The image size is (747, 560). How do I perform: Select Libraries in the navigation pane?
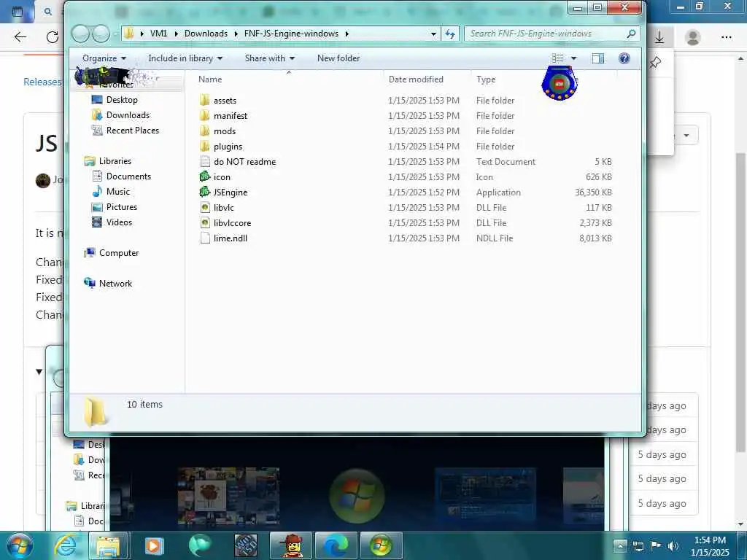(115, 161)
